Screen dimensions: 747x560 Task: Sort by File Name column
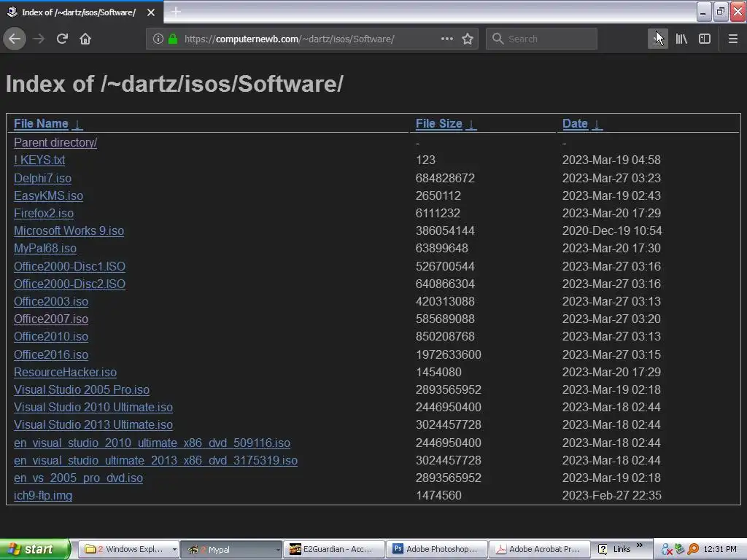[41, 124]
